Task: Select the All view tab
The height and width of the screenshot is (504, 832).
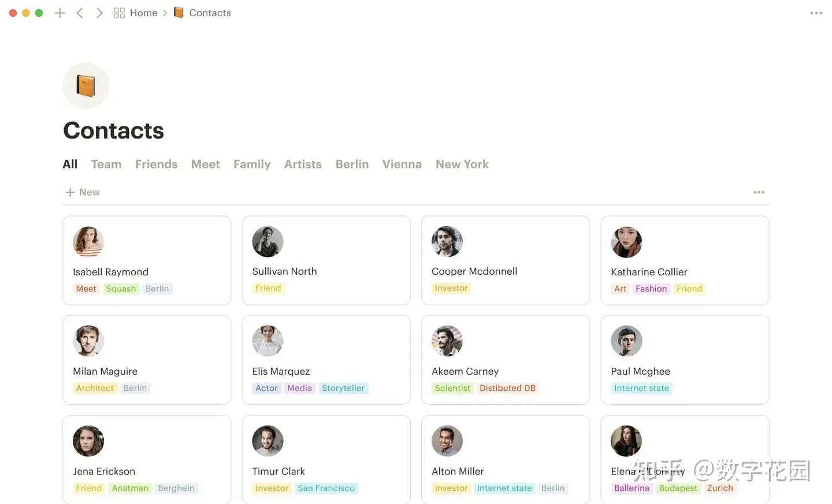Action: [x=70, y=164]
